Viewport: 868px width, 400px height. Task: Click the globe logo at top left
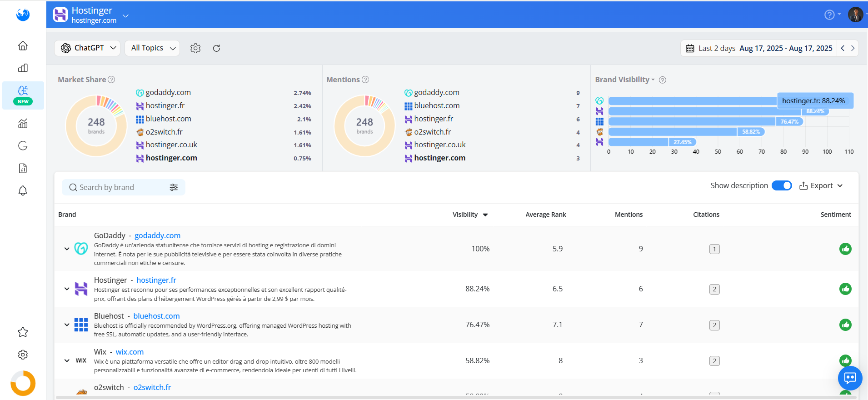pos(23,15)
